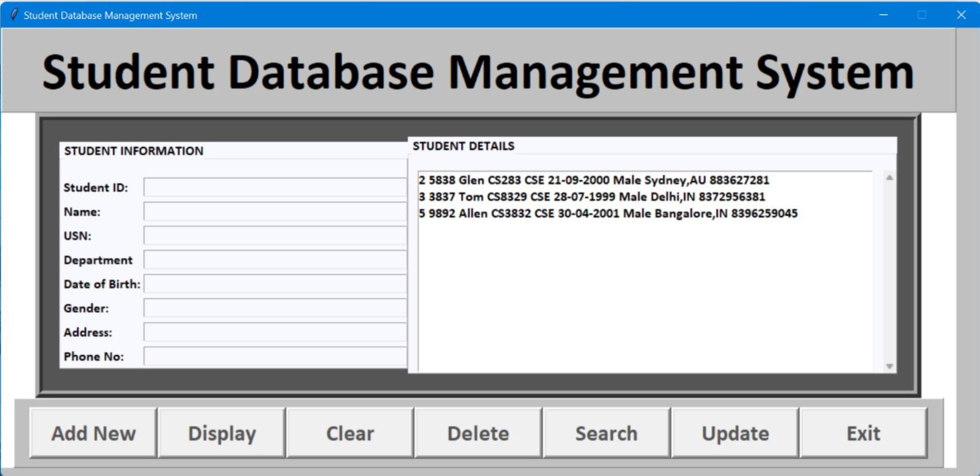Exit the application using Exit button
Screen dimensions: 980x476
click(x=863, y=433)
